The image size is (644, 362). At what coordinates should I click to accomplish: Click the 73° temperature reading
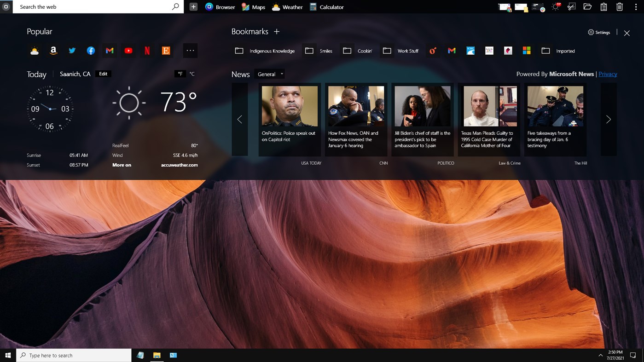[x=179, y=102]
